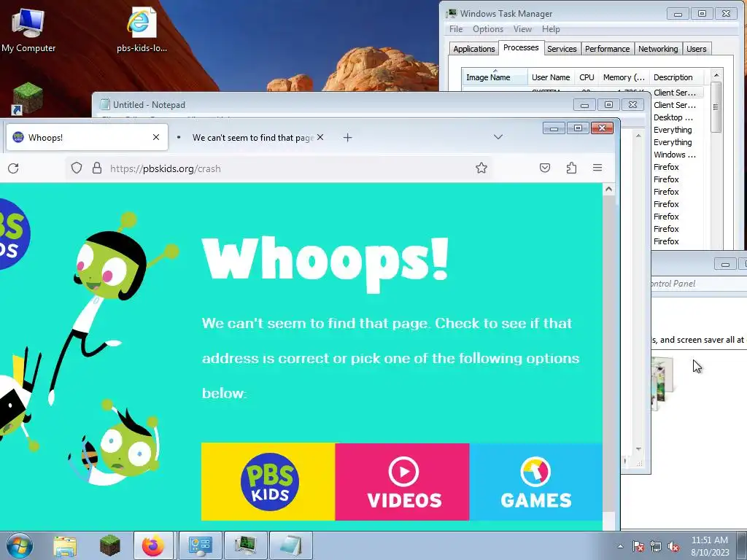Open Networking tab in Task Manager
Screen dimensions: 747x560
point(658,49)
